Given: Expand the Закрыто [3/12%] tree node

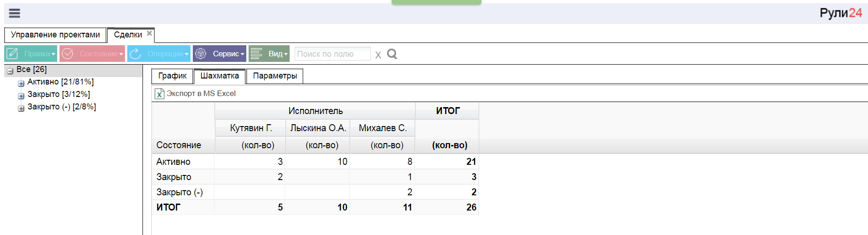Looking at the screenshot, I should 21,96.
